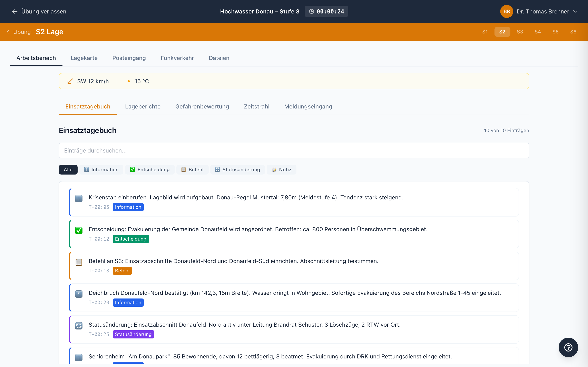
Task: Click the help question mark icon
Action: [x=568, y=347]
